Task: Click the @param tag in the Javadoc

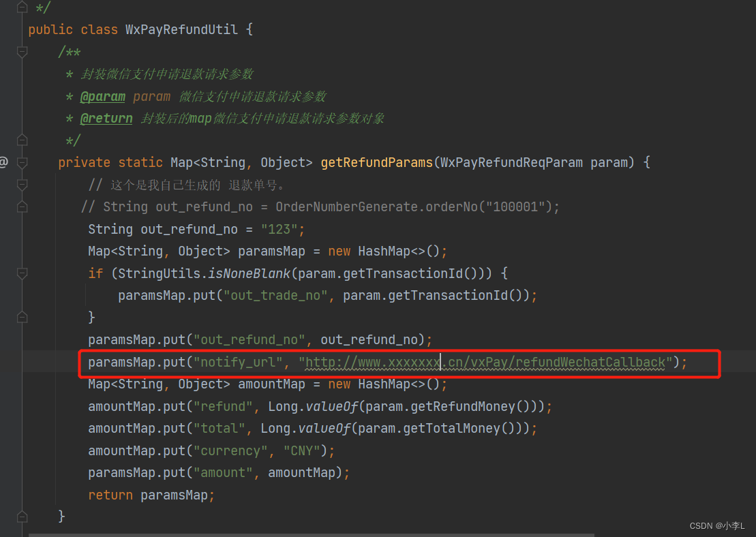Action: 103,95
